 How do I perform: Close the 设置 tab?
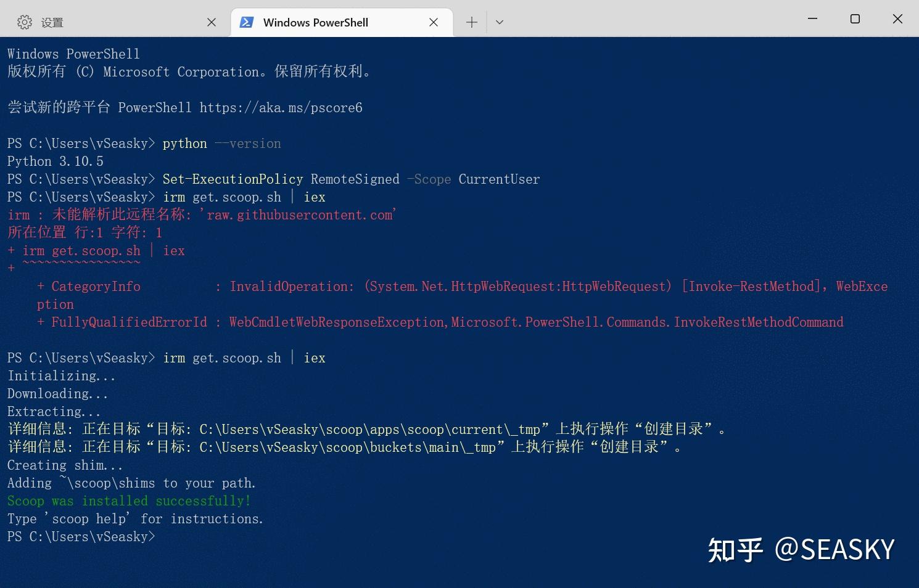coord(212,22)
